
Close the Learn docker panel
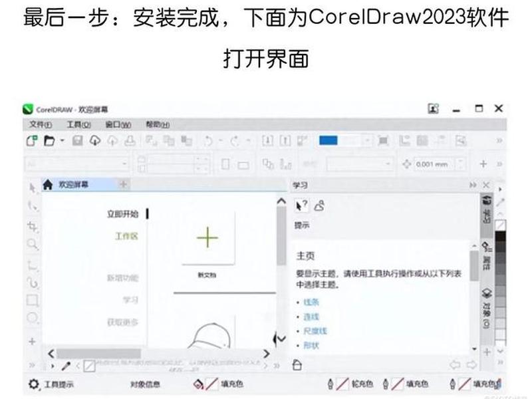486,185
